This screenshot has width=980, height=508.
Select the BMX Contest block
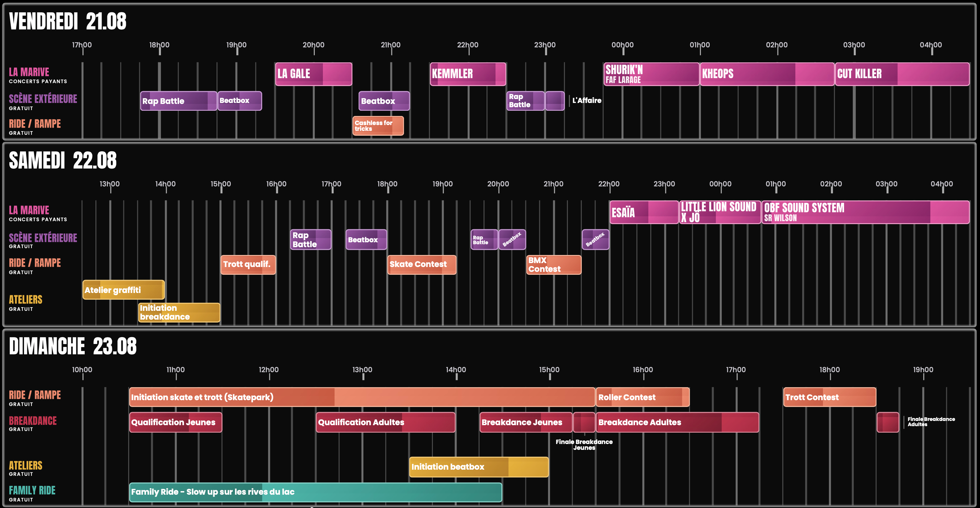(554, 265)
